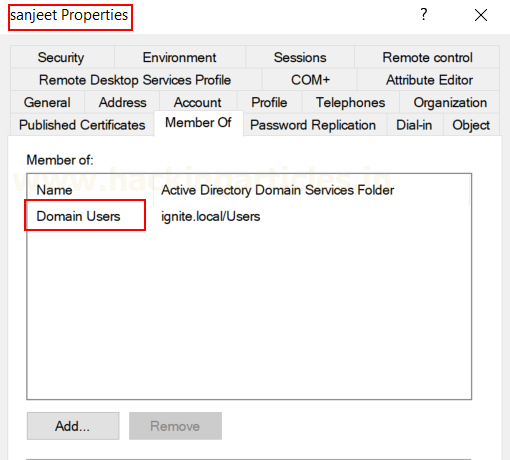
Task: Open the Environment tab
Action: click(180, 57)
